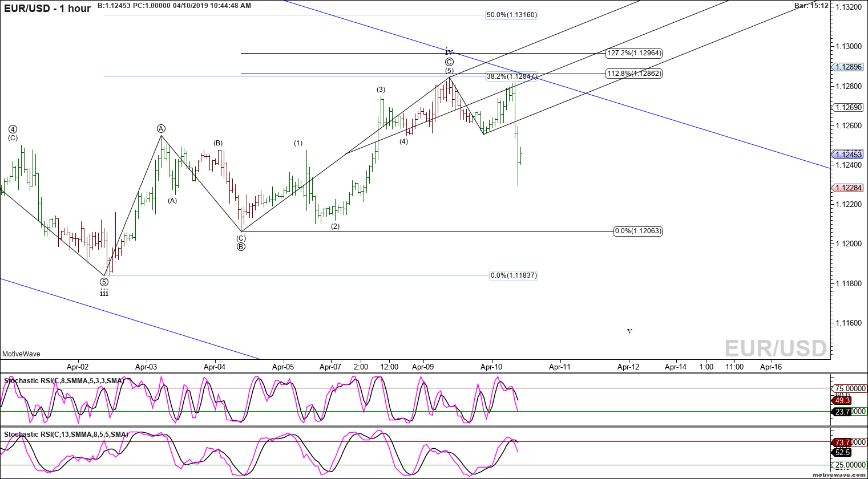Click the 52.5 stochastic value tag
Screen dimensions: 868x479
[842, 452]
